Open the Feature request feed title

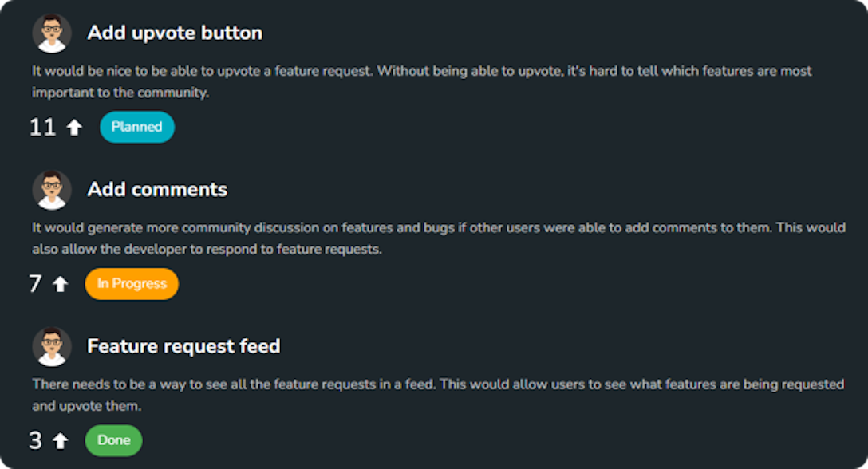click(x=183, y=346)
